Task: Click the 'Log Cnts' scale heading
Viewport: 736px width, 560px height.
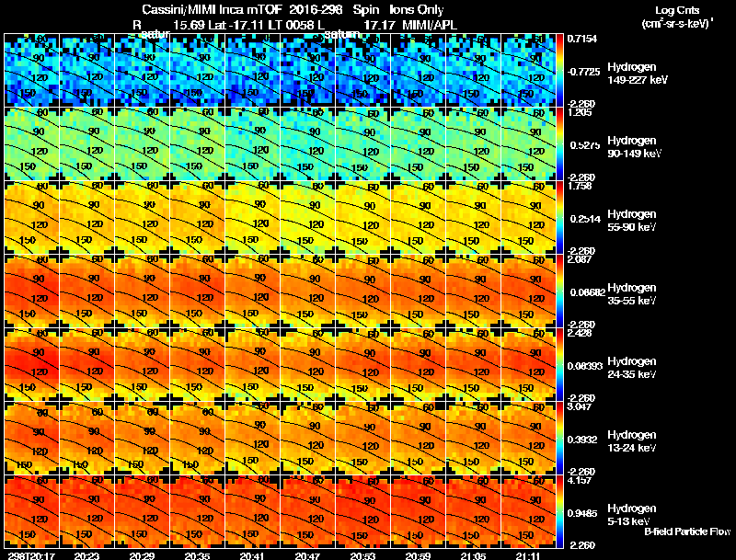Action: tap(677, 10)
